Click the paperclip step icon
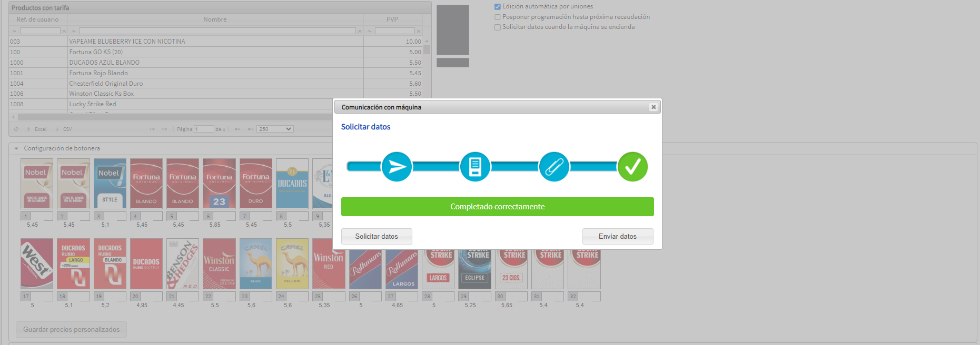980x345 pixels. click(x=554, y=167)
